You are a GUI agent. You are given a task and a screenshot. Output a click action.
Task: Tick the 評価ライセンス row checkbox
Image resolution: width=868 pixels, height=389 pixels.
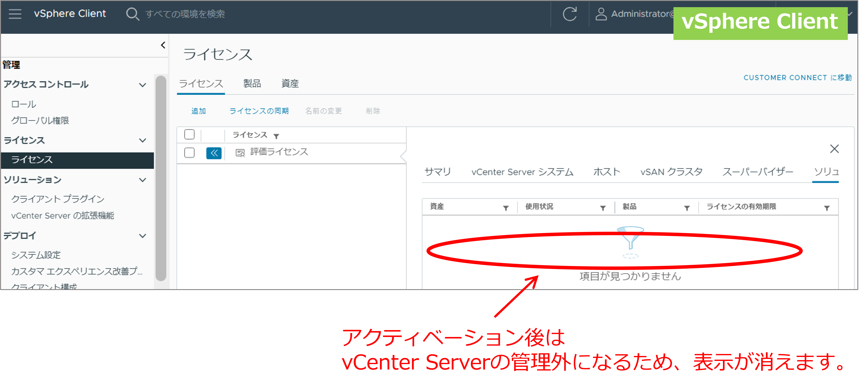189,153
